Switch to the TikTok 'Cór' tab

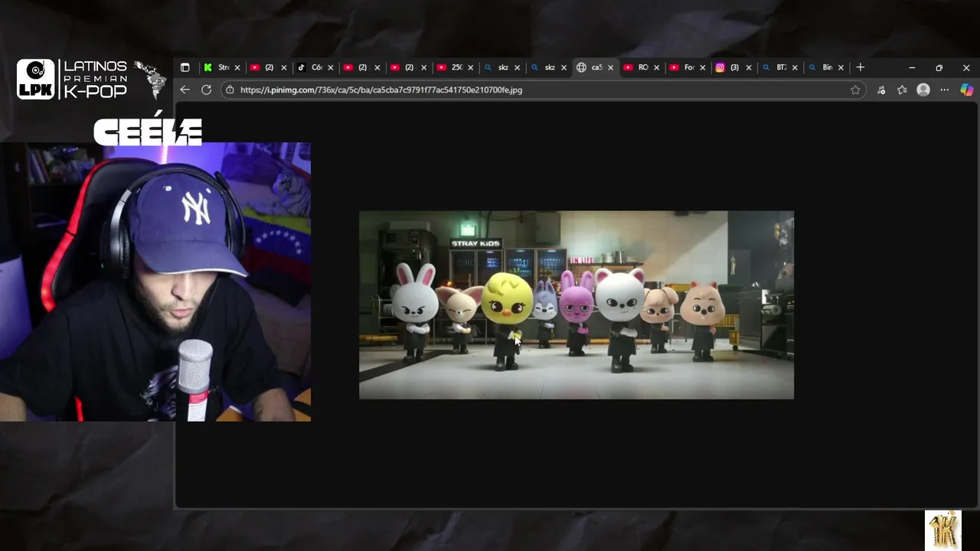pos(315,67)
